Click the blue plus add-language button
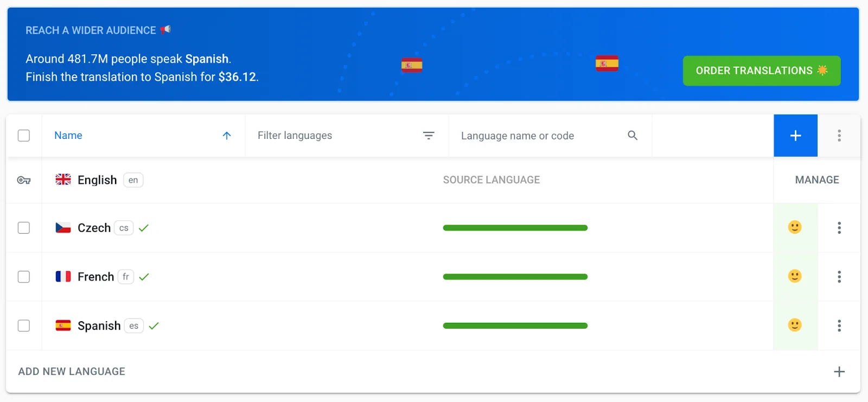Viewport: 868px width, 402px height. pos(795,136)
